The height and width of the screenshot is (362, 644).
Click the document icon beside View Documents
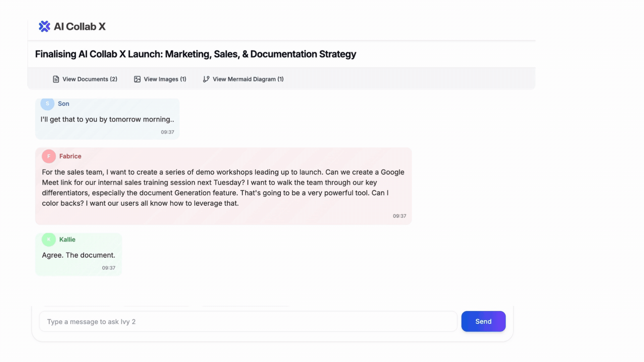click(x=56, y=79)
